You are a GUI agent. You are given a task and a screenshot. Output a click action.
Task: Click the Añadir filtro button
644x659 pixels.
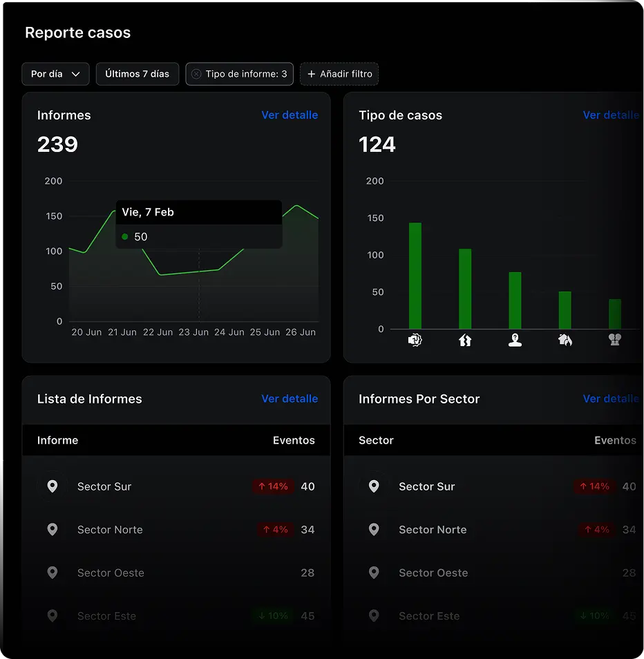point(339,74)
